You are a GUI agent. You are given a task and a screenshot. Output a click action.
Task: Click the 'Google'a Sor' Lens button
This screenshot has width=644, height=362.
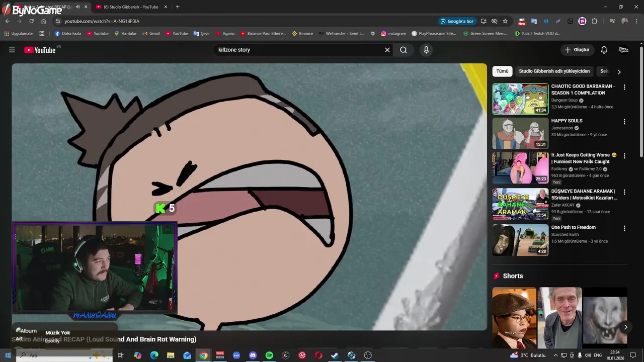pos(456,21)
